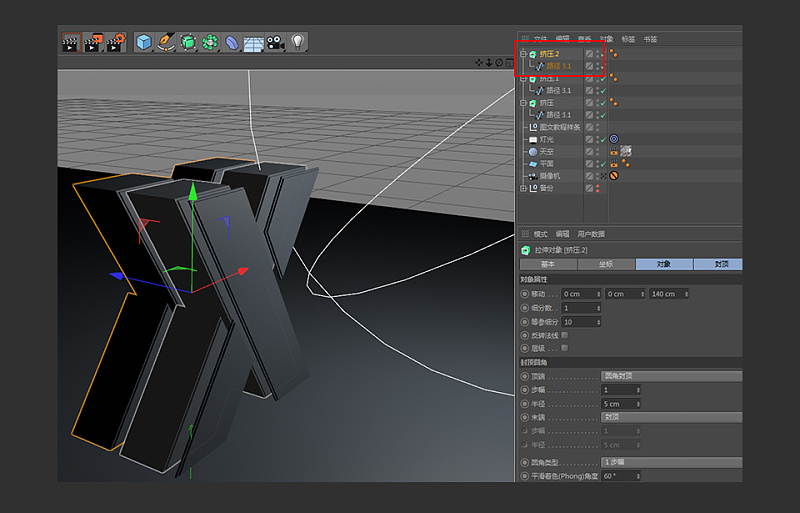Select the 摄像机 object in the list
The image size is (800, 513).
tap(551, 175)
